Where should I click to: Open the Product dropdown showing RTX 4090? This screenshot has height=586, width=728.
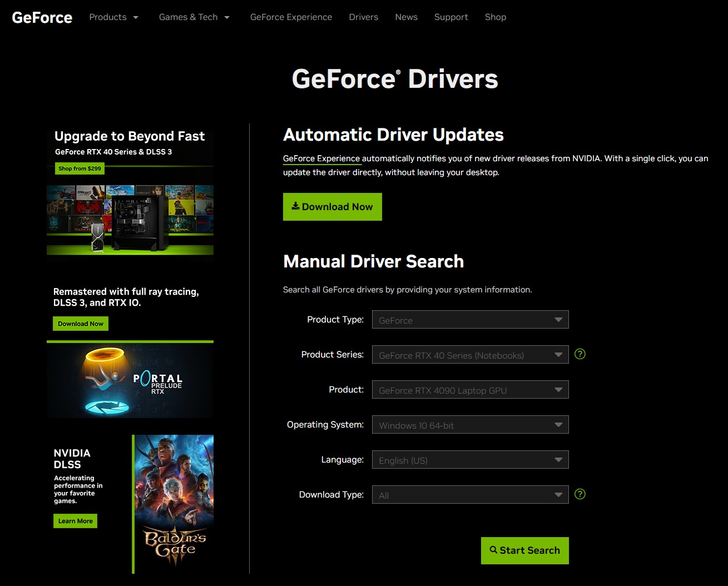point(470,390)
